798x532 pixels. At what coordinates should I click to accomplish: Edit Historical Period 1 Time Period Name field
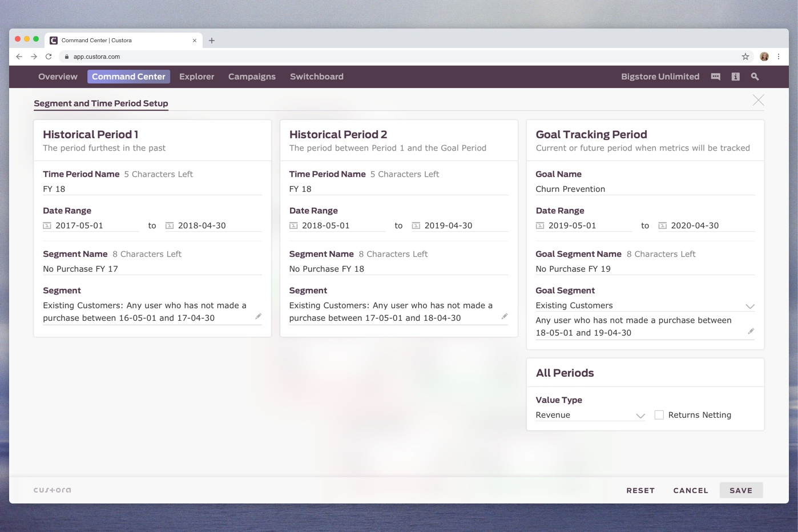[152, 189]
